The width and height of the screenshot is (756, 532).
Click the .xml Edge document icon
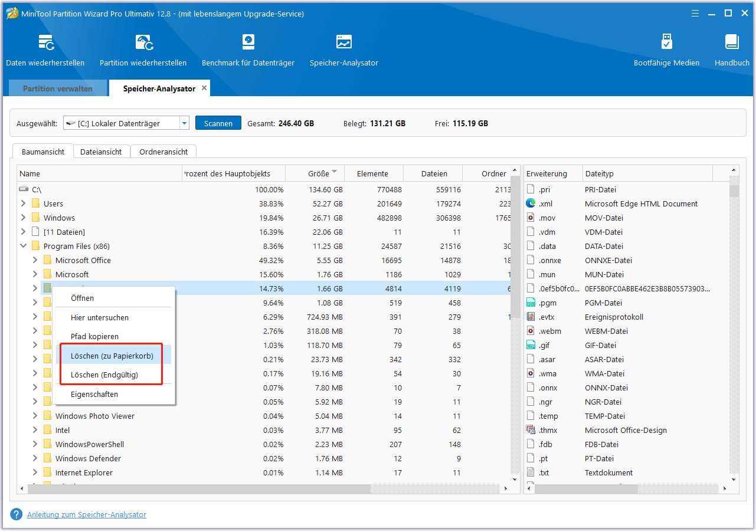point(531,203)
